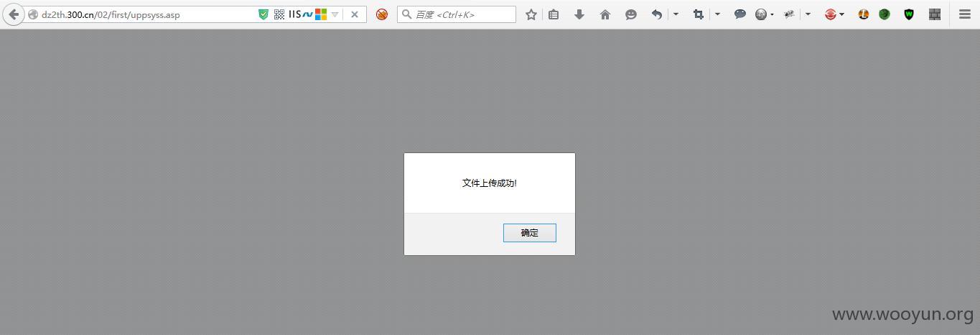The image size is (980, 335).
Task: Click the 文件上传成功! message text
Action: coord(490,183)
